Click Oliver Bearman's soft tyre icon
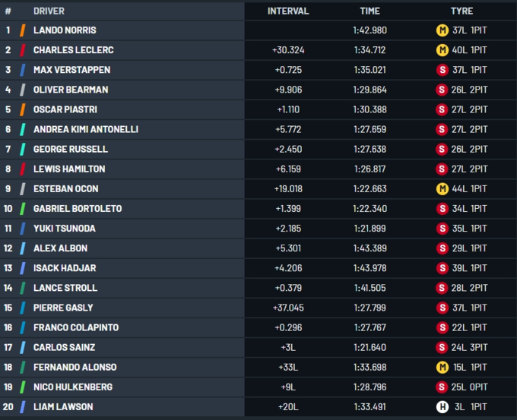This screenshot has height=420, width=517. tap(442, 90)
